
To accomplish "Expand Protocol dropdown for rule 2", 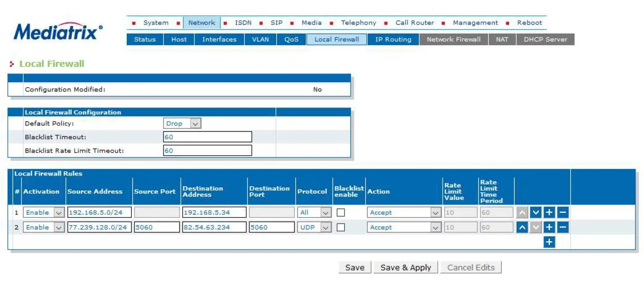I will pyautogui.click(x=314, y=228).
